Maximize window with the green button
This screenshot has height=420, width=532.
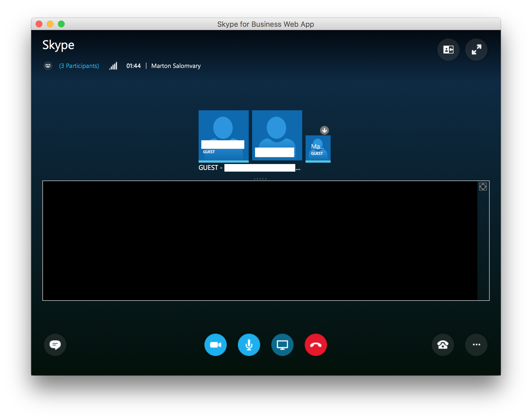(x=61, y=24)
